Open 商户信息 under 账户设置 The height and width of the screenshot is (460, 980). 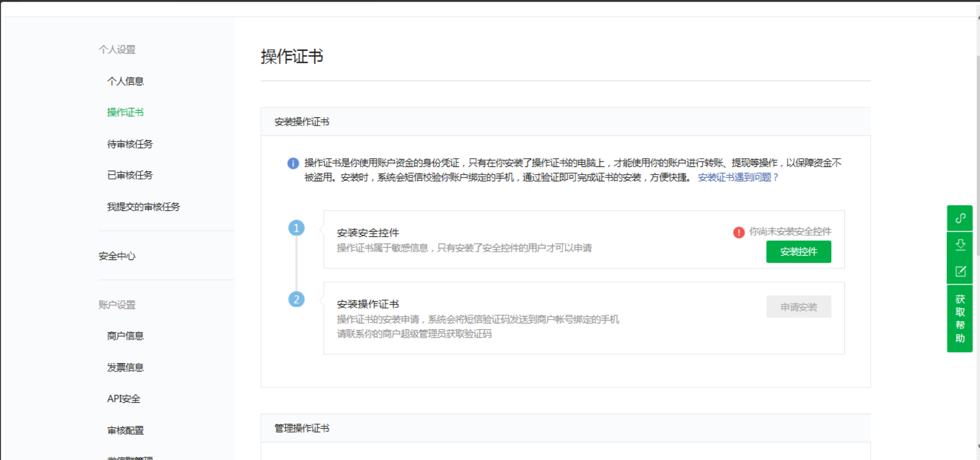tap(125, 335)
